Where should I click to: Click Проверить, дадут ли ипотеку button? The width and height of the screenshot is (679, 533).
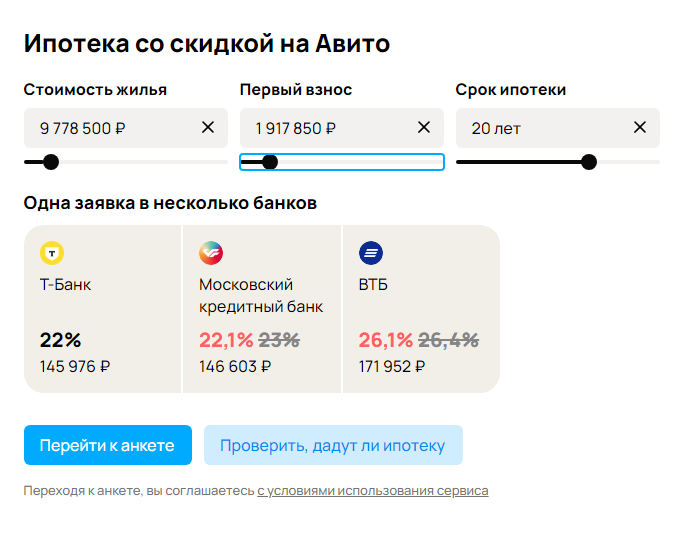(333, 445)
